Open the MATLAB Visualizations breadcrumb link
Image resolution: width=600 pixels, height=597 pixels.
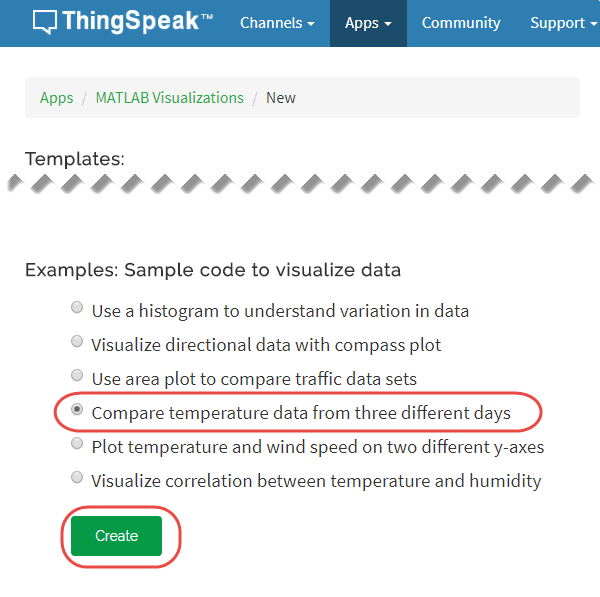pyautogui.click(x=169, y=98)
